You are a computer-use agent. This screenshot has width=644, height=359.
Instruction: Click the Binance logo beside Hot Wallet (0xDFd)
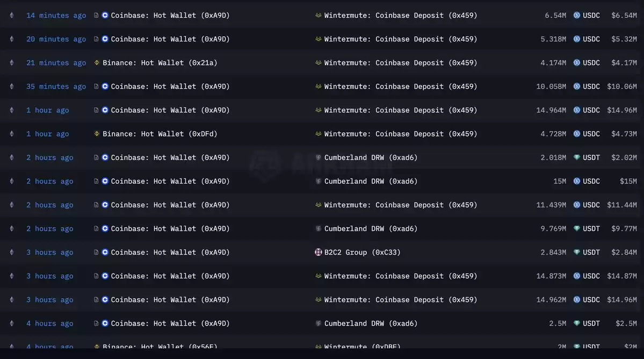coord(97,134)
